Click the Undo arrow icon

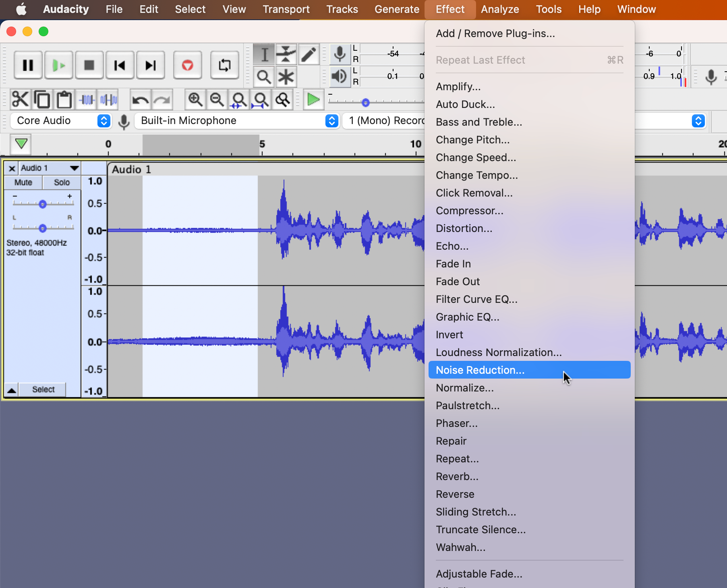[x=140, y=99]
